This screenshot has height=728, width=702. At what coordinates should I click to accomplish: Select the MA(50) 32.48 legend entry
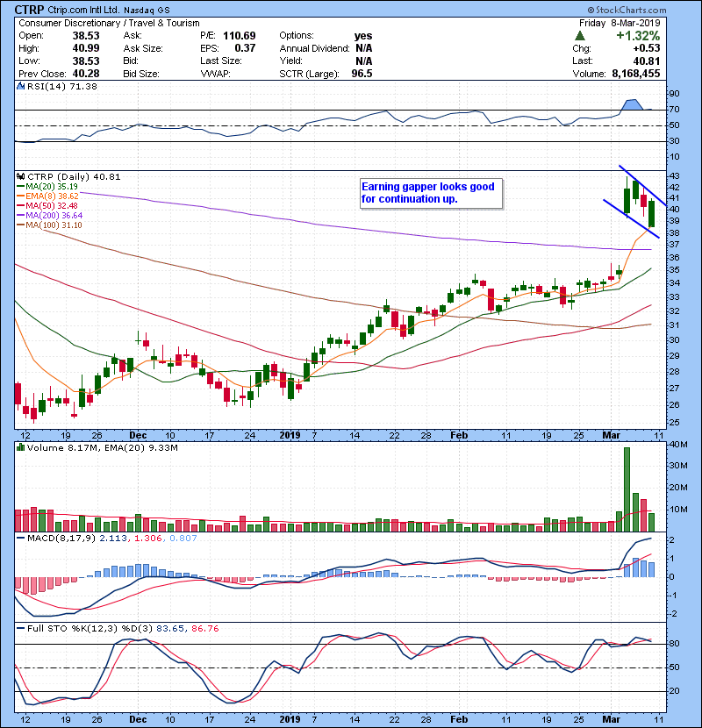47,205
